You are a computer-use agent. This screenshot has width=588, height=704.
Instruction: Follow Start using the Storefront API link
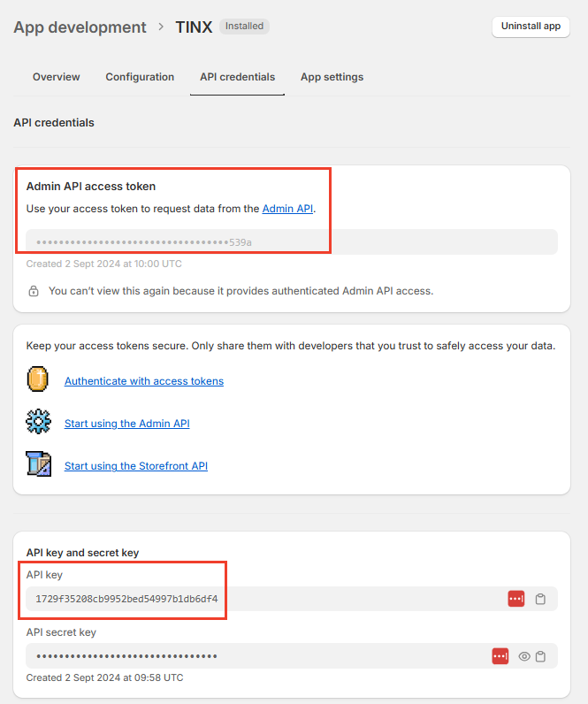click(136, 466)
